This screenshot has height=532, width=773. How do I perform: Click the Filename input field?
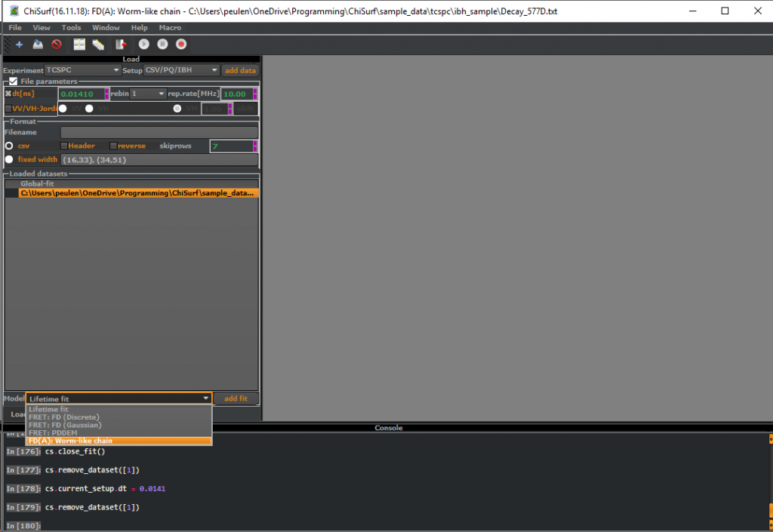[x=159, y=133]
